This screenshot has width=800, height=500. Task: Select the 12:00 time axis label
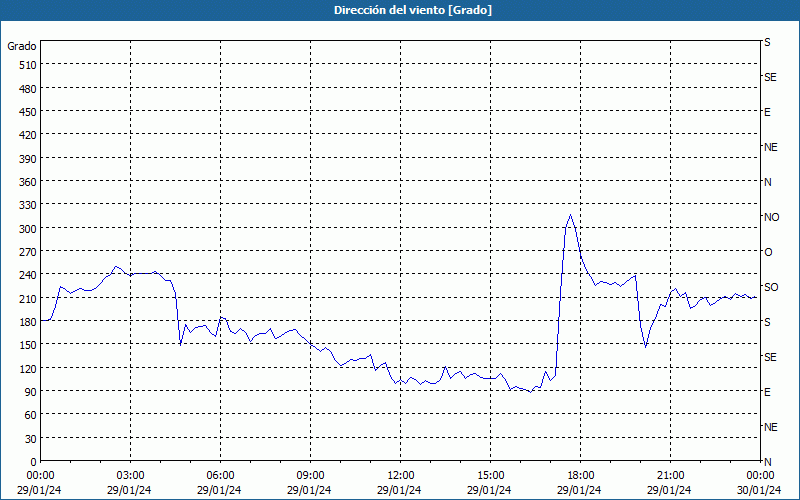[400, 476]
